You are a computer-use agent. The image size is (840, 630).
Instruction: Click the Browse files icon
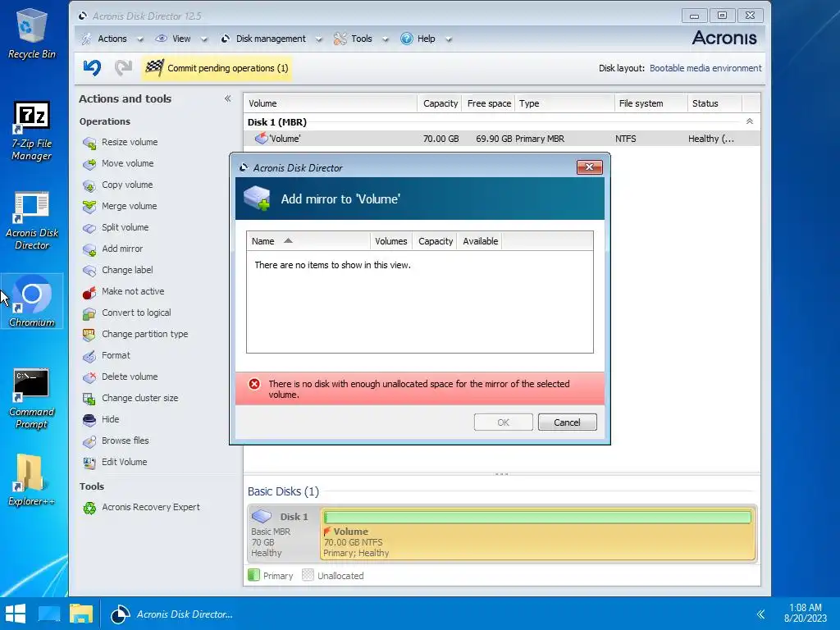click(x=89, y=441)
